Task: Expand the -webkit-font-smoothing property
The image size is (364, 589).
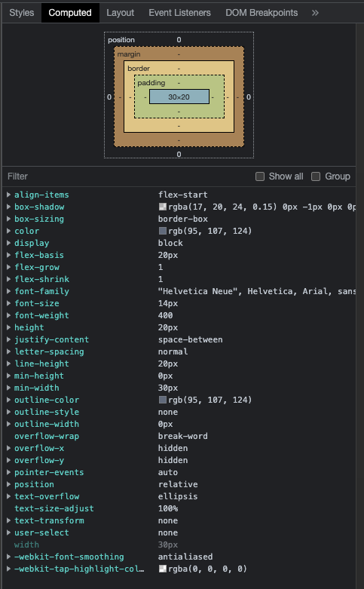Action: pos(8,557)
